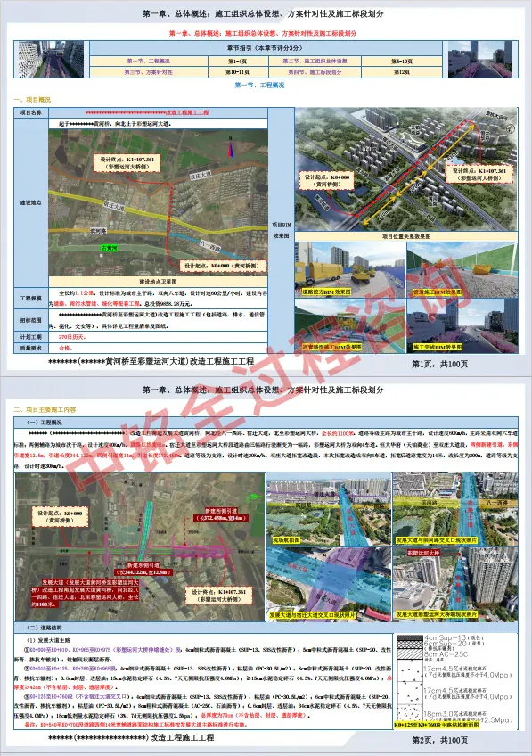Click the 第2页，共100页 footer
Screen dimensions: 532x756
[x=439, y=740]
